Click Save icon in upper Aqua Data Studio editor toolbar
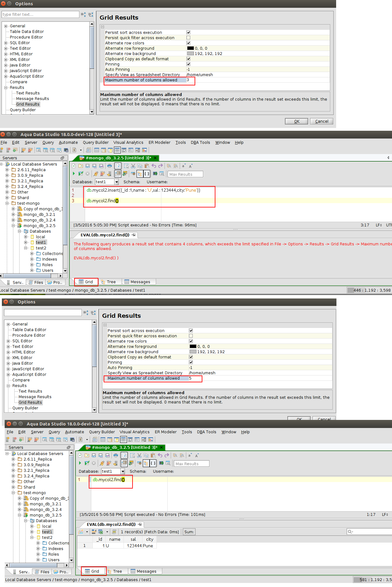The image size is (392, 587). coord(88,166)
